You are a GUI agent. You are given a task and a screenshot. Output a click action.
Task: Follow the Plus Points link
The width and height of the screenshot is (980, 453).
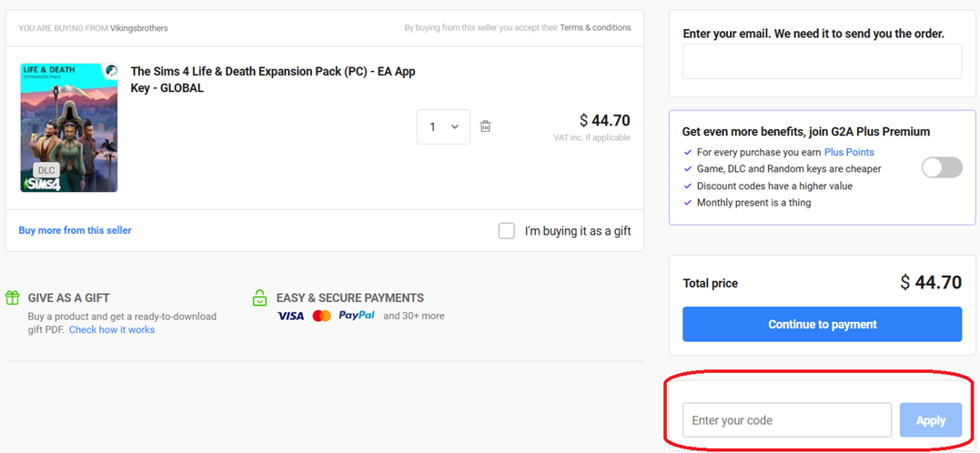[x=849, y=152]
